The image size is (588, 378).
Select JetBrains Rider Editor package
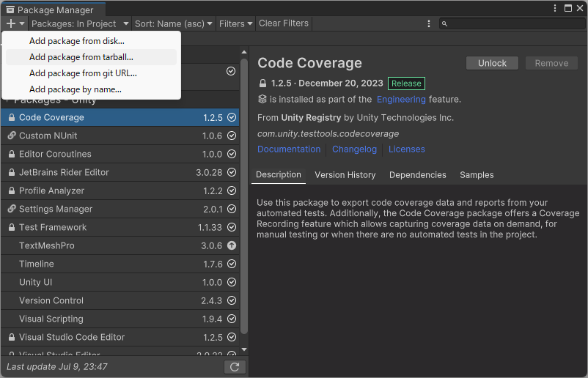coord(120,172)
